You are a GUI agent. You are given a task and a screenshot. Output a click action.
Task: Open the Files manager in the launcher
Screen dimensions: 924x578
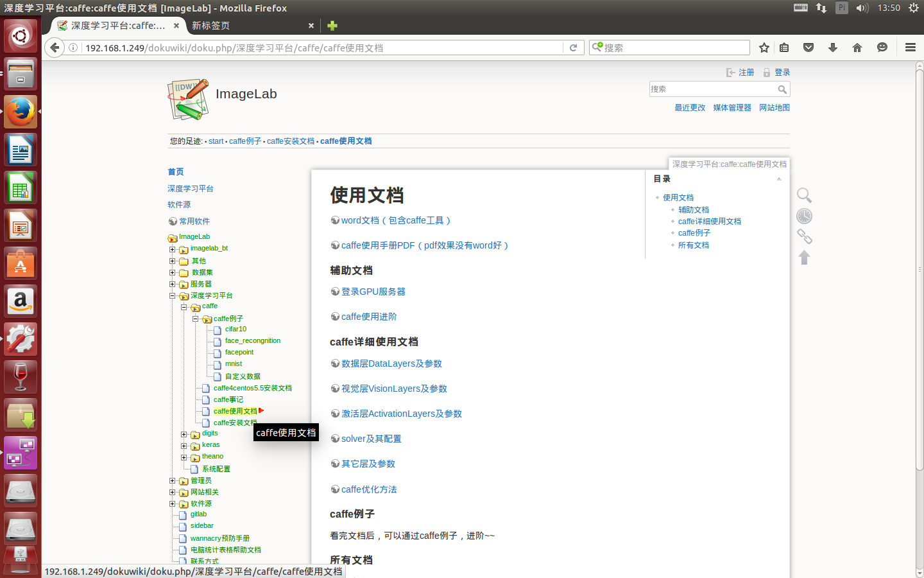(x=21, y=74)
